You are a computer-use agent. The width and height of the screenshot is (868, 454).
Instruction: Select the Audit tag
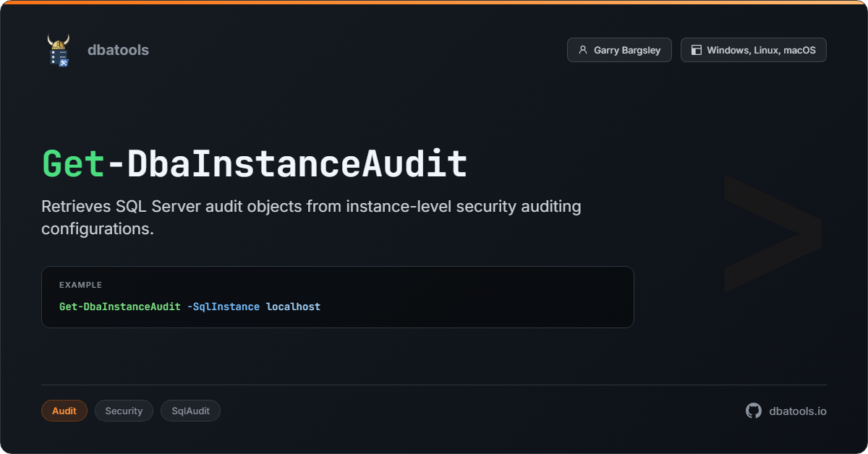point(64,411)
